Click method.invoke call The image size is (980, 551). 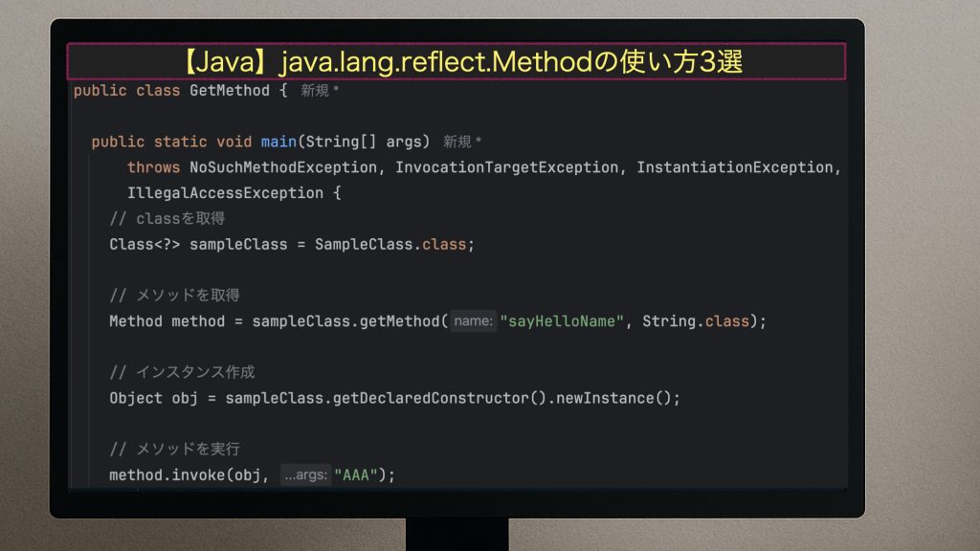click(x=167, y=475)
